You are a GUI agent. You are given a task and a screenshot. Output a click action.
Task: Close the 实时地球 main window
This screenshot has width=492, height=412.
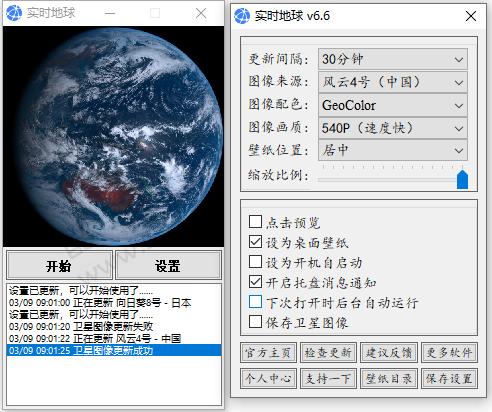coord(201,13)
